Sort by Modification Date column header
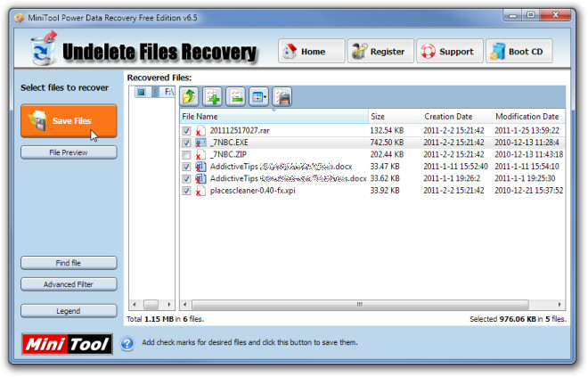 pos(528,117)
